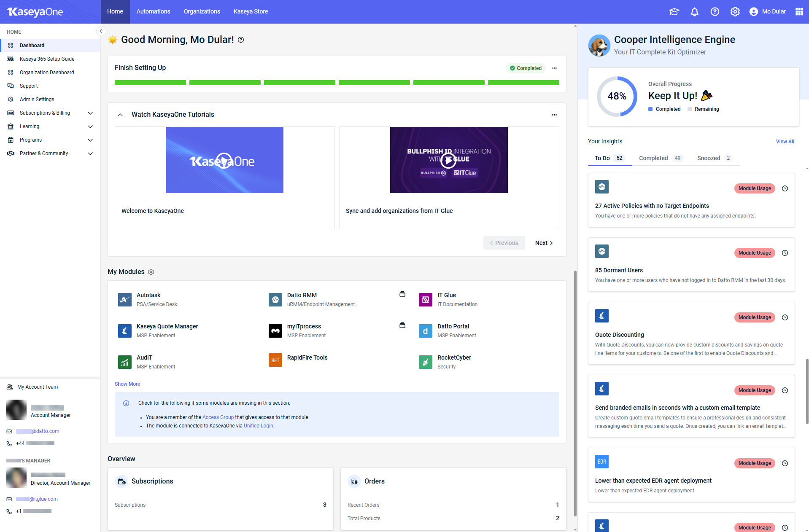Click the My Modules settings gear
Viewport: 809px width, 532px height.
click(x=151, y=272)
